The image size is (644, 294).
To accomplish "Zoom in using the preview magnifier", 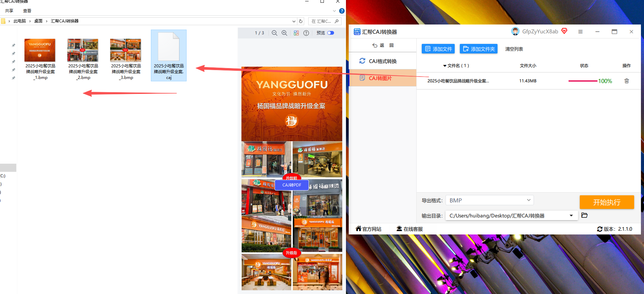I will 284,33.
